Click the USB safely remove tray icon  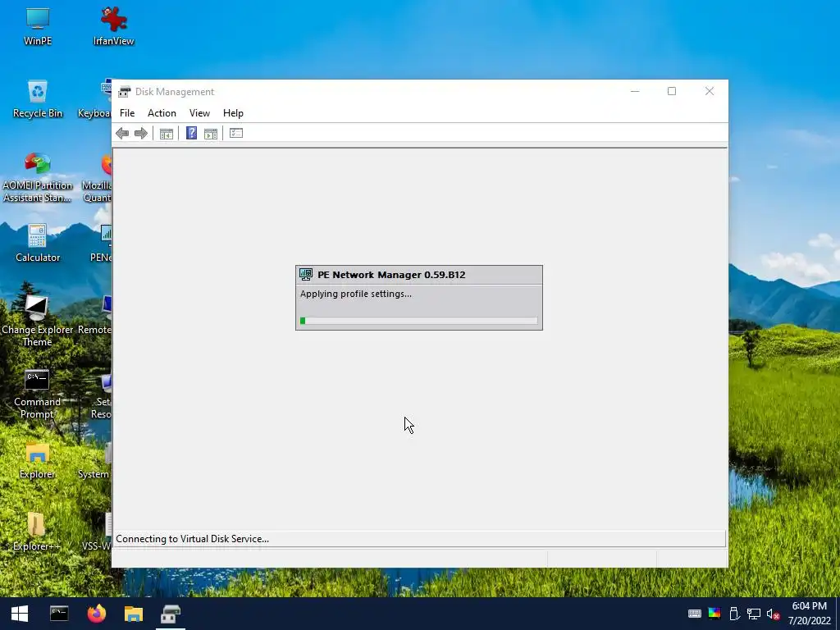coord(734,614)
